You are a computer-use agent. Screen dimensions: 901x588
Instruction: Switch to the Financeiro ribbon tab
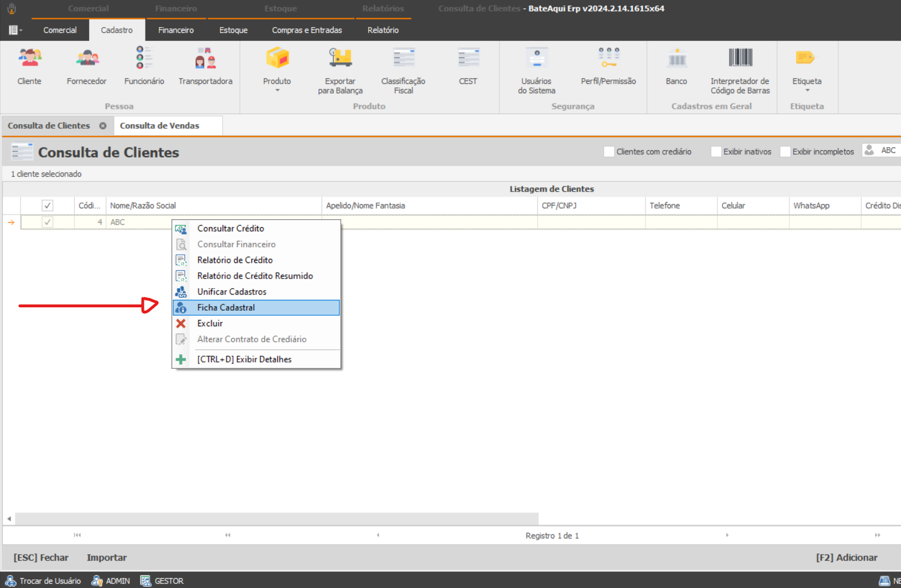[176, 30]
